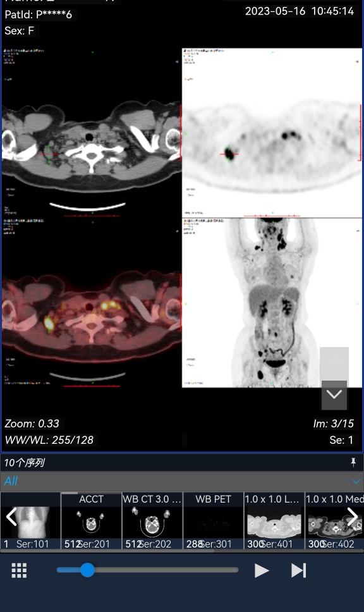Viewport: 364px width, 612px height.
Task: Start cine playback with play button
Action: coord(262,570)
